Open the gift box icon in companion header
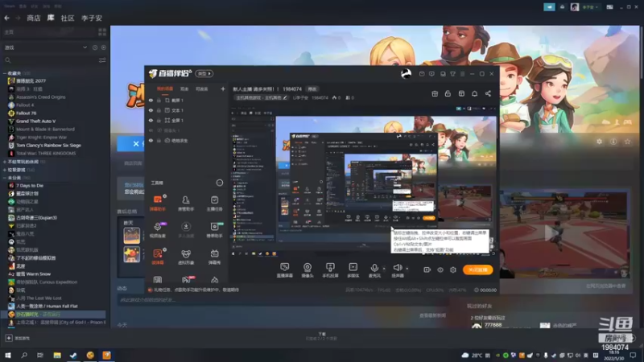Image resolution: width=644 pixels, height=362 pixels. (x=435, y=93)
